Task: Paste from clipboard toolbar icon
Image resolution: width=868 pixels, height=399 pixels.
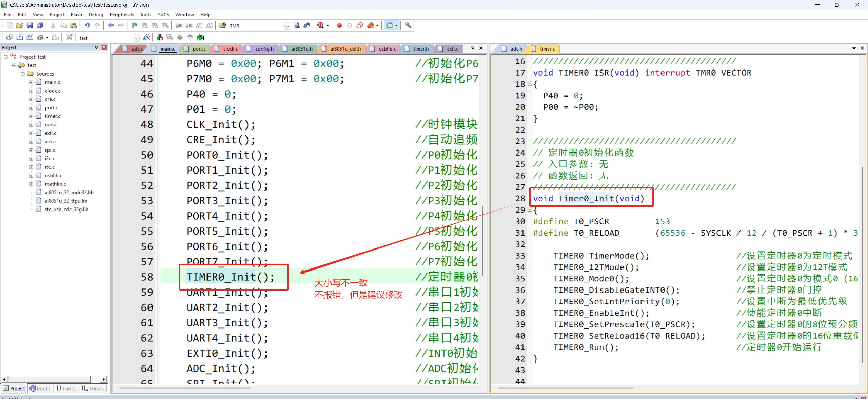Action: pos(74,25)
